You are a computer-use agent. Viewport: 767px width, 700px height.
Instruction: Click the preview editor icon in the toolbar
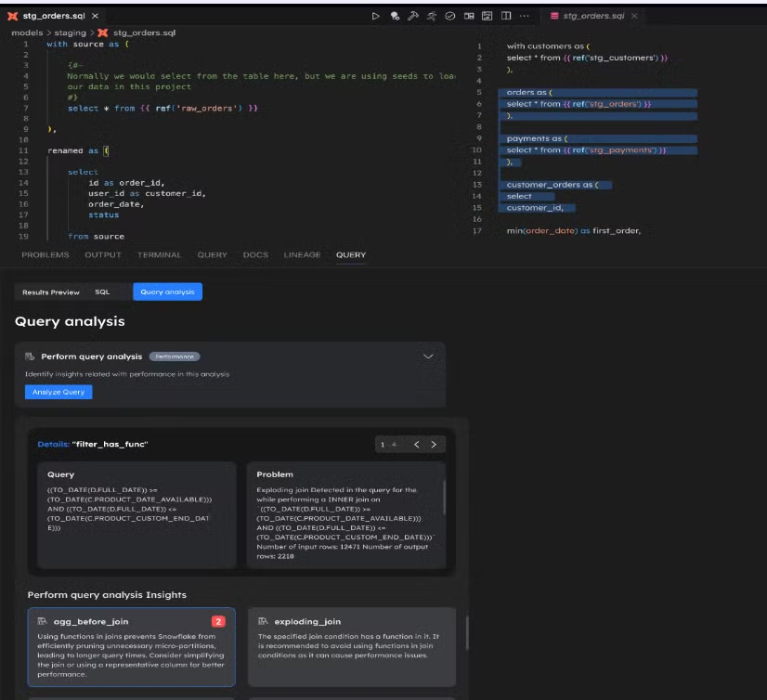pyautogui.click(x=489, y=16)
